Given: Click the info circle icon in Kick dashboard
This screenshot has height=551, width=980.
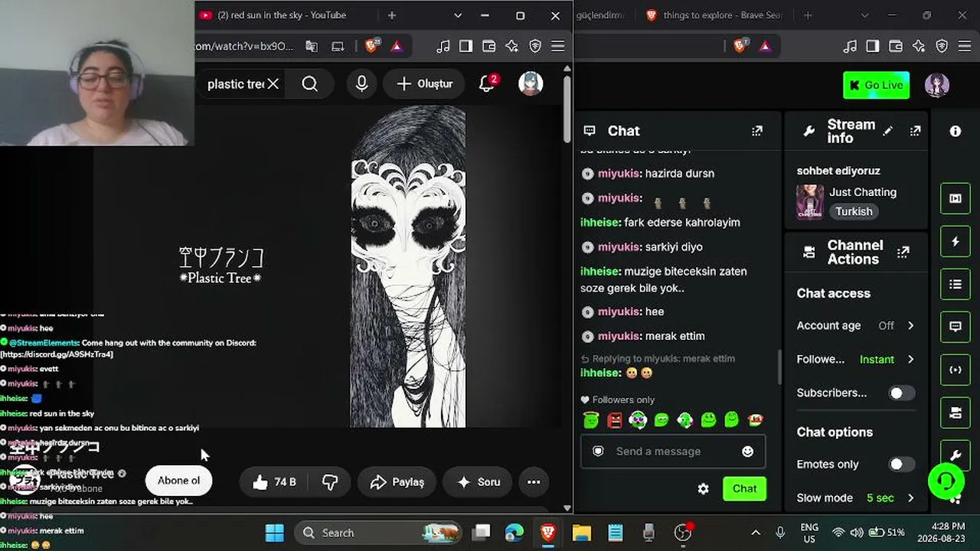Looking at the screenshot, I should tap(955, 131).
